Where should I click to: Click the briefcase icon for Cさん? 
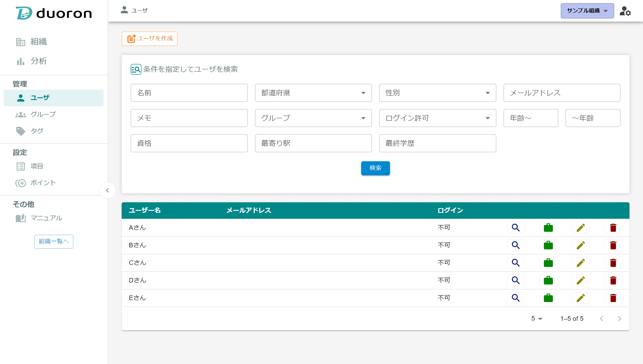[548, 263]
